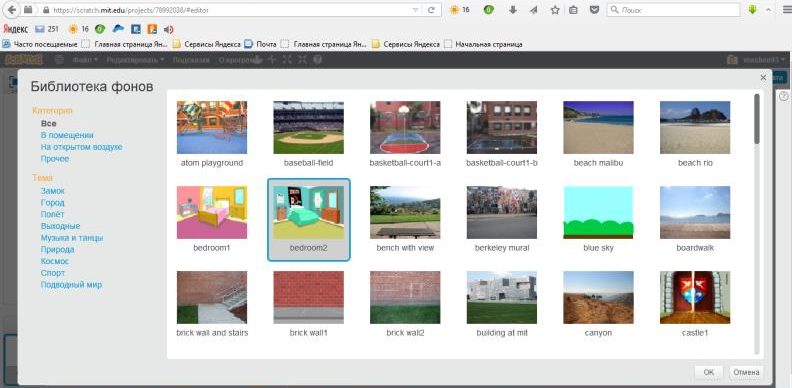Open the Yandex mail icon showing 251

47,29
